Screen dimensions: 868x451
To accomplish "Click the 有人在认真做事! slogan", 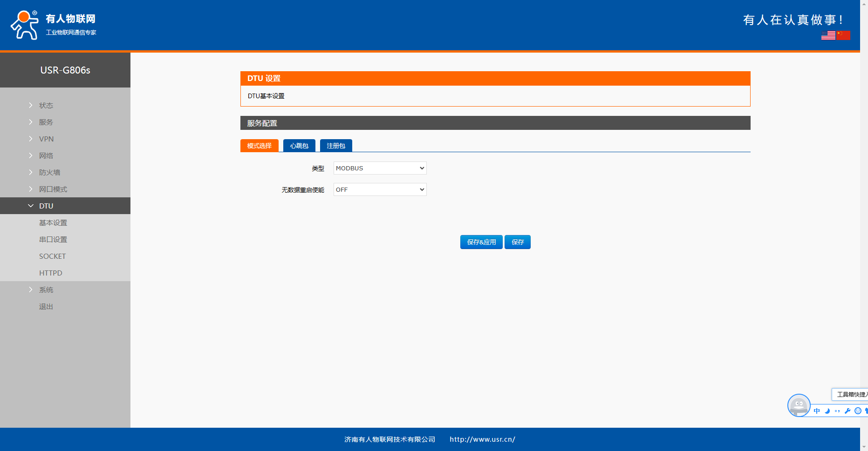I will [793, 20].
